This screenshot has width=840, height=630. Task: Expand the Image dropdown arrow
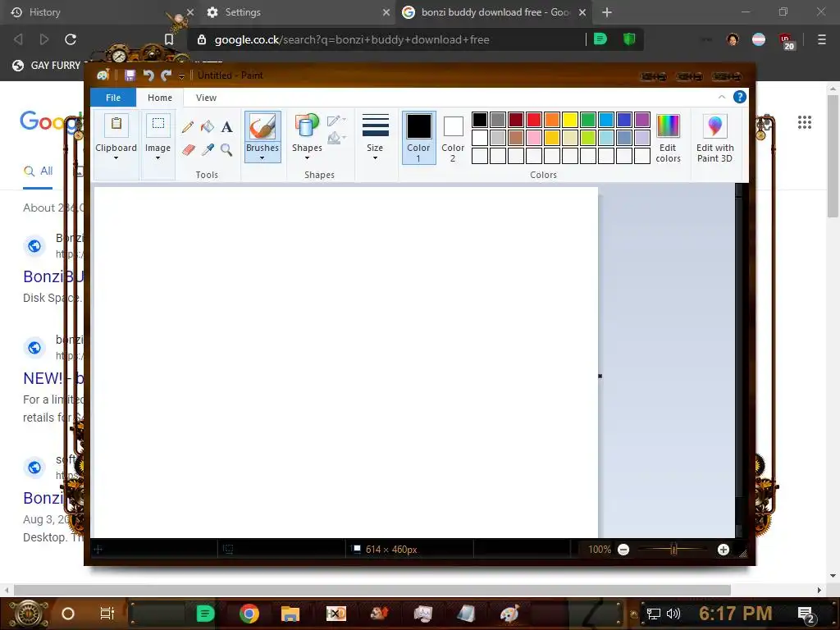(x=158, y=158)
